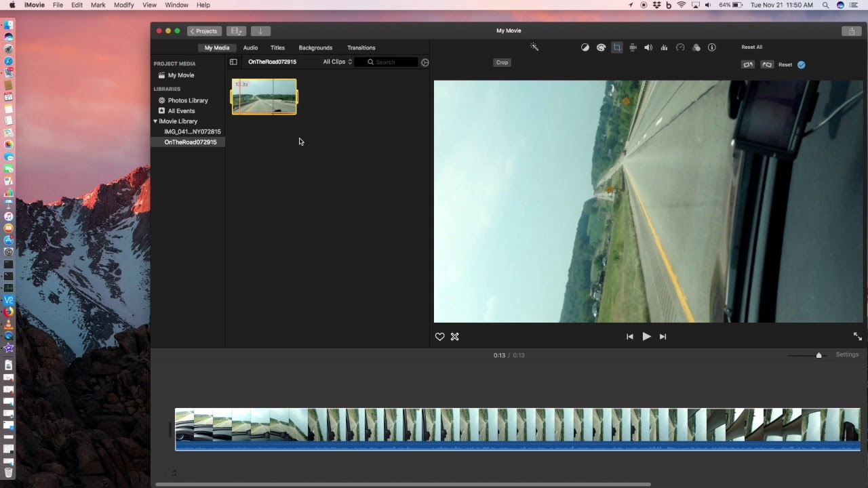Image resolution: width=868 pixels, height=488 pixels.
Task: Switch to the Titles tab
Action: (x=277, y=48)
